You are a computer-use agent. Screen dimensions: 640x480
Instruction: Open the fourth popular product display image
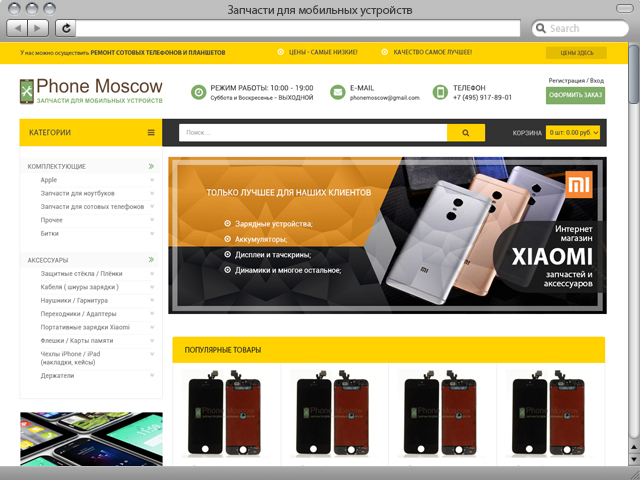550,413
